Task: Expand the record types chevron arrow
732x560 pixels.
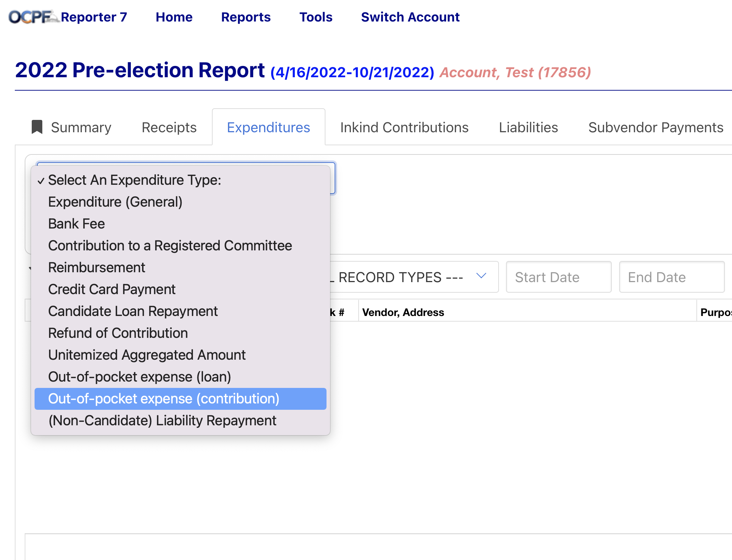Action: [x=481, y=276]
